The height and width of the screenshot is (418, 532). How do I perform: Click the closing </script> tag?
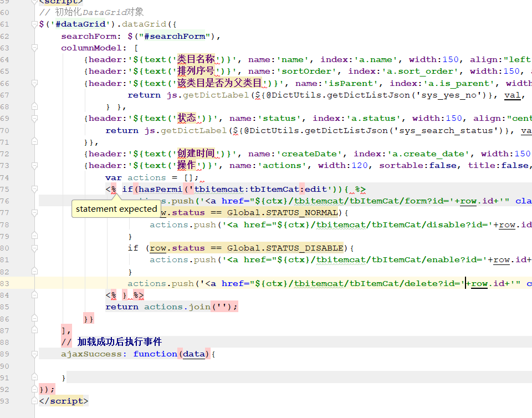(63, 401)
